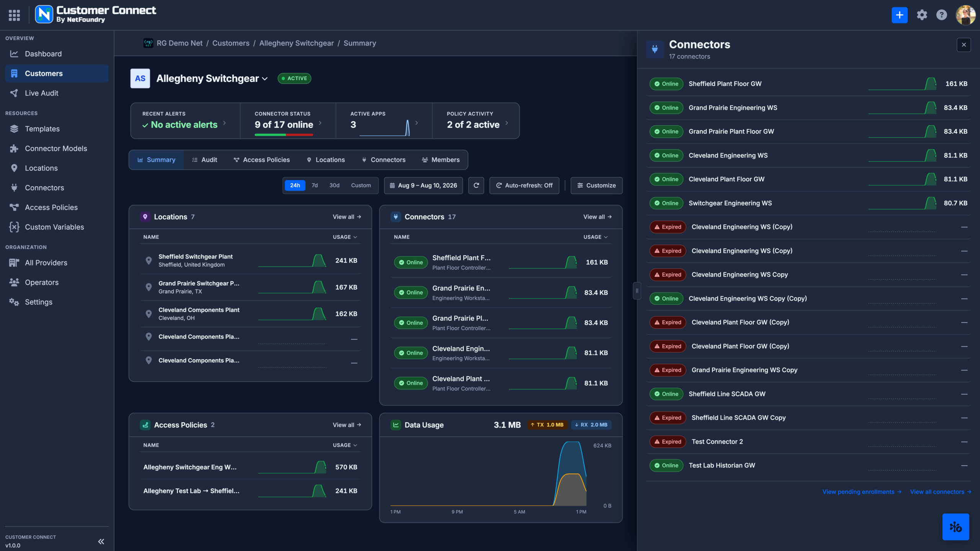Close the Connectors side panel
The image size is (980, 551).
click(x=964, y=45)
